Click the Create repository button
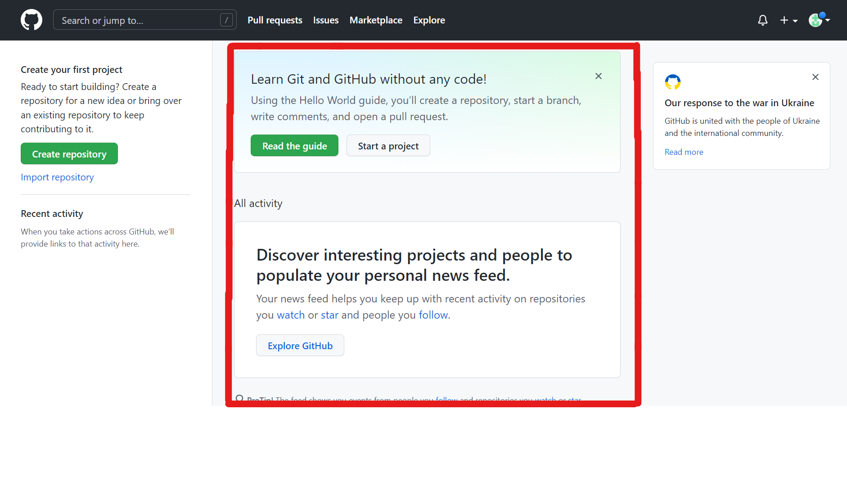The image size is (847, 504). coord(69,154)
